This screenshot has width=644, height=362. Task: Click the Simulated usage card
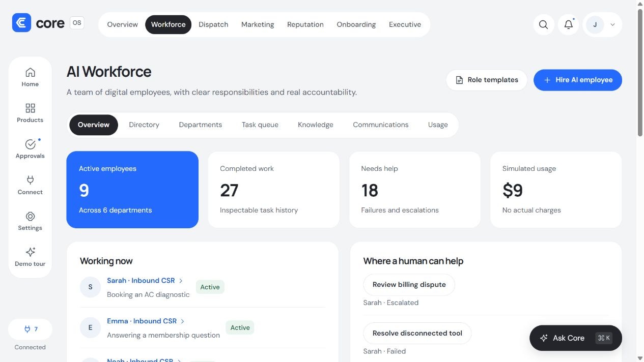tap(556, 190)
